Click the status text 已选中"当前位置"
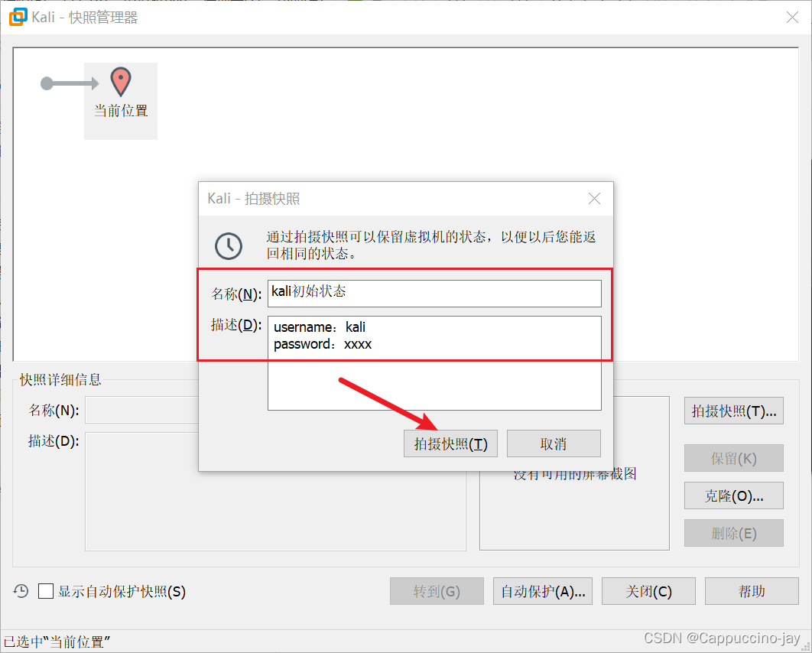Image resolution: width=812 pixels, height=653 pixels. (57, 642)
